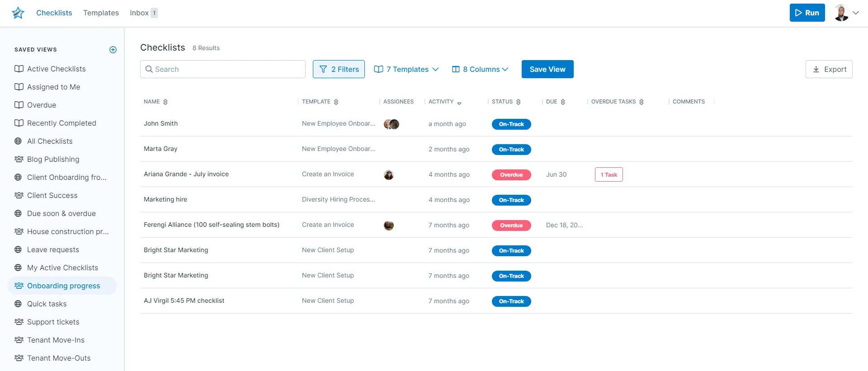
Task: Expand the user profile menu chevron
Action: (856, 13)
